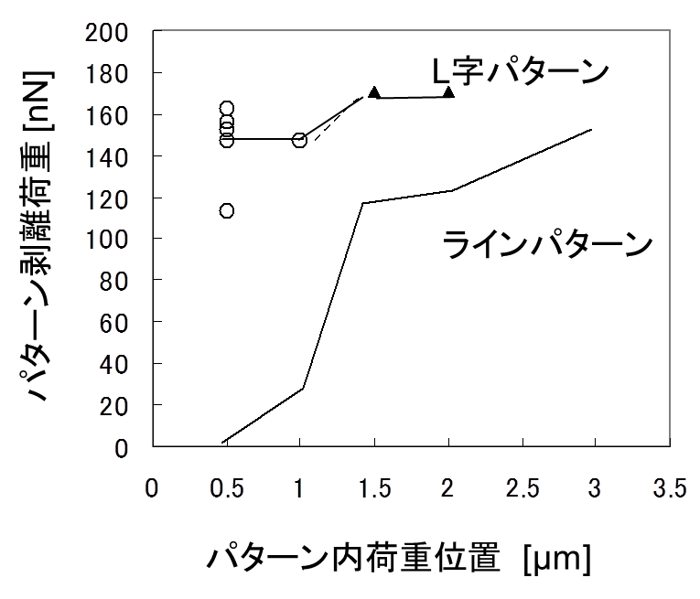Select the 2.5 x-axis tick label
This screenshot has width=700, height=599.
(522, 488)
